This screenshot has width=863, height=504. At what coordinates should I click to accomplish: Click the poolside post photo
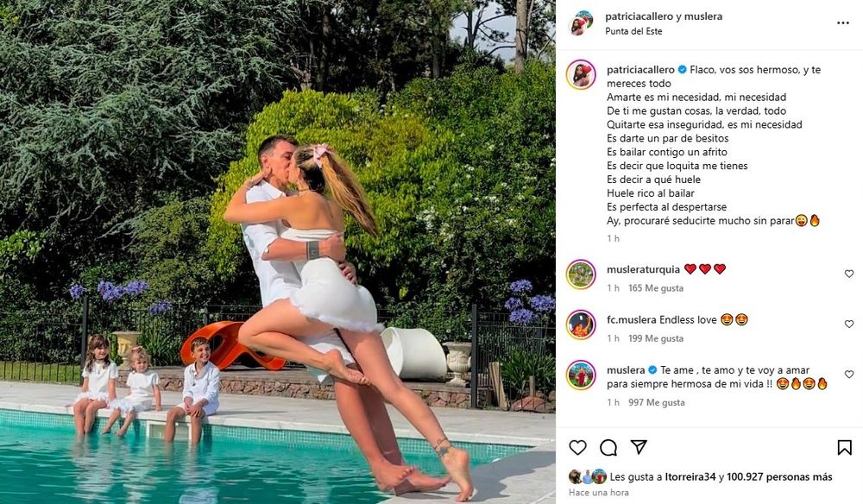277,252
